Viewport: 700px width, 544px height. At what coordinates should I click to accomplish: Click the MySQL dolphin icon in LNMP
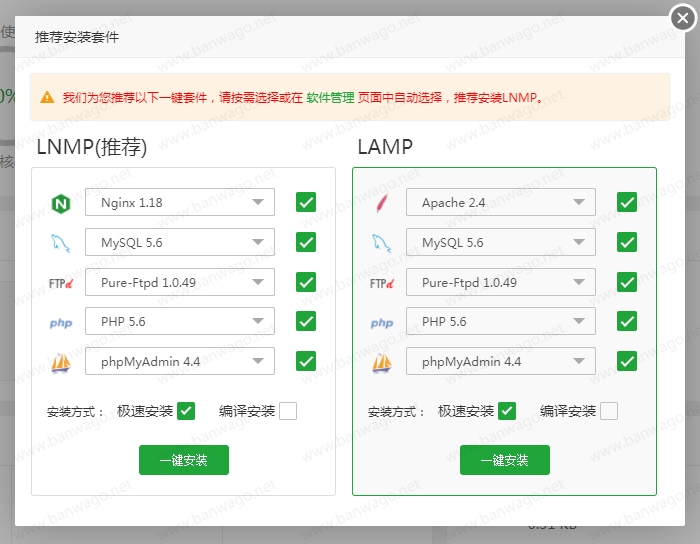pos(60,242)
